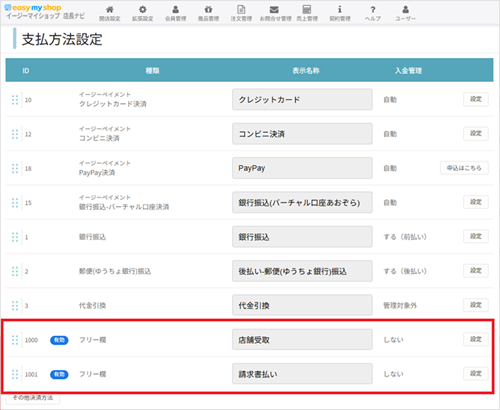Click the しない text in row 1001

(393, 374)
